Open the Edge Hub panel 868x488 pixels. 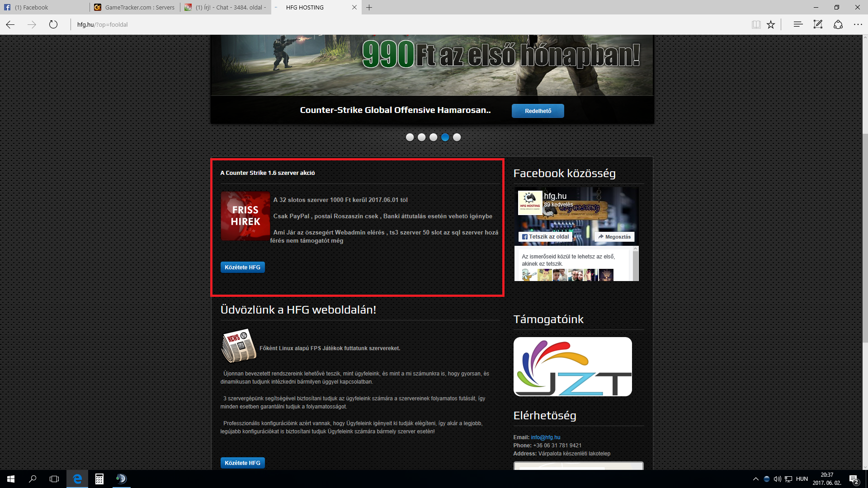pos(798,24)
